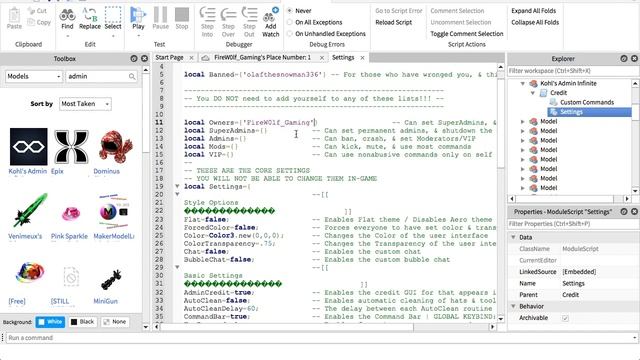Click the Toolbox search field containing admin
This screenshot has height=360, width=640.
pos(97,76)
